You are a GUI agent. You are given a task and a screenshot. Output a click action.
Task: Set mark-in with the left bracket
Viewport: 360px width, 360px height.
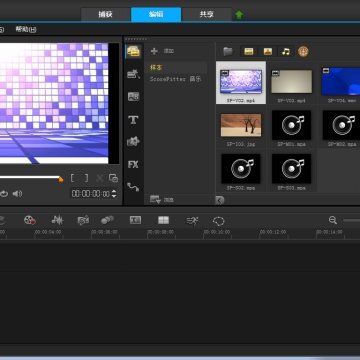(x=72, y=178)
